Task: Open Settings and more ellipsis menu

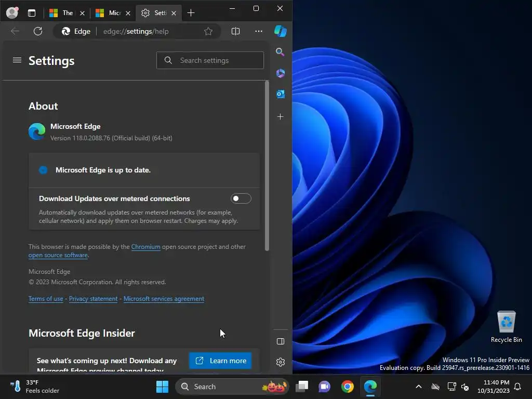Action: tap(259, 31)
